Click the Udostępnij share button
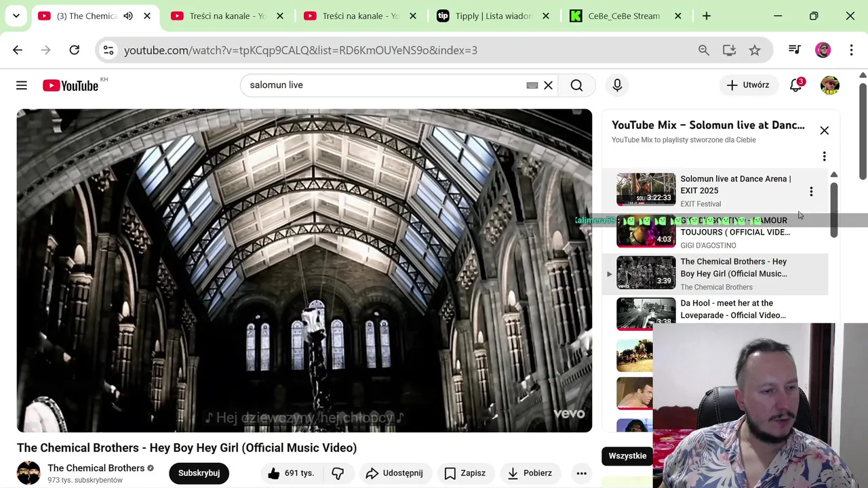The image size is (868, 488). pos(394,473)
